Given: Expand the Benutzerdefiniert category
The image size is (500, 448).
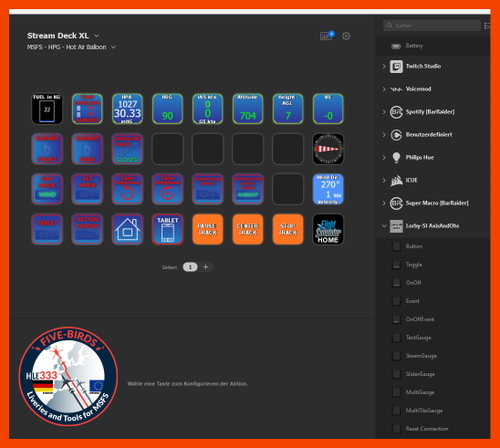Looking at the screenshot, I should (384, 135).
